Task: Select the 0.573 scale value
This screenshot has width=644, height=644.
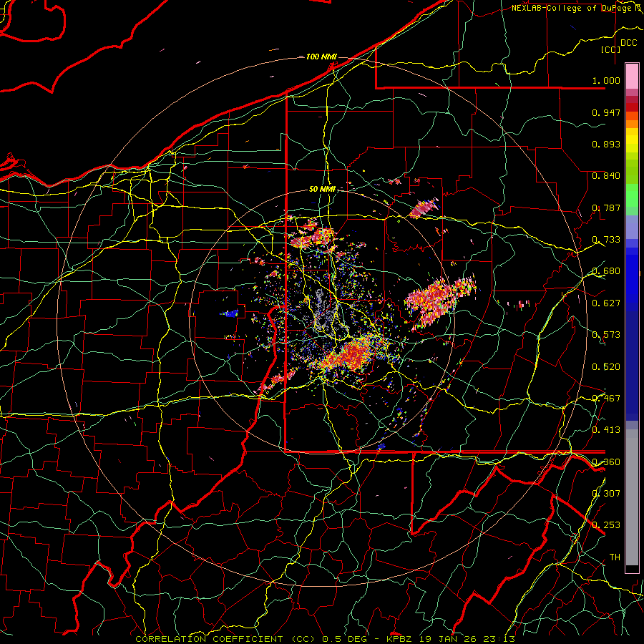Action: pyautogui.click(x=606, y=335)
